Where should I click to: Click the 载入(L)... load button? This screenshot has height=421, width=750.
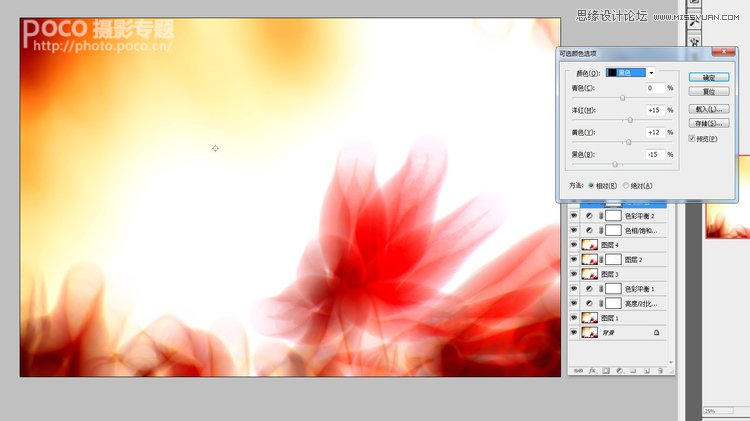click(x=709, y=109)
